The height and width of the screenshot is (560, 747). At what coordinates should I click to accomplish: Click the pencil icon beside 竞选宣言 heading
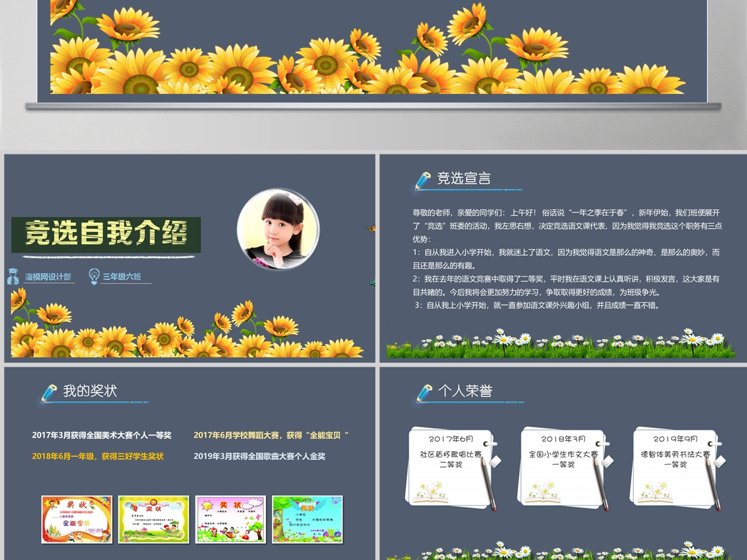(423, 181)
